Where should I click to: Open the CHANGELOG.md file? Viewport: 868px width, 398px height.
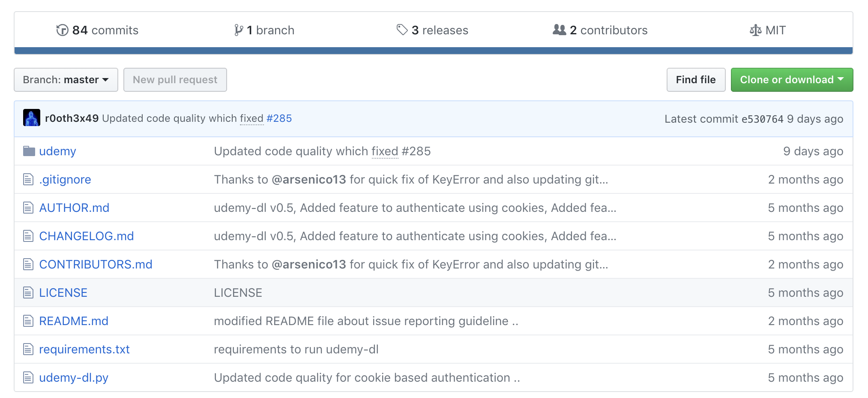[x=86, y=236]
